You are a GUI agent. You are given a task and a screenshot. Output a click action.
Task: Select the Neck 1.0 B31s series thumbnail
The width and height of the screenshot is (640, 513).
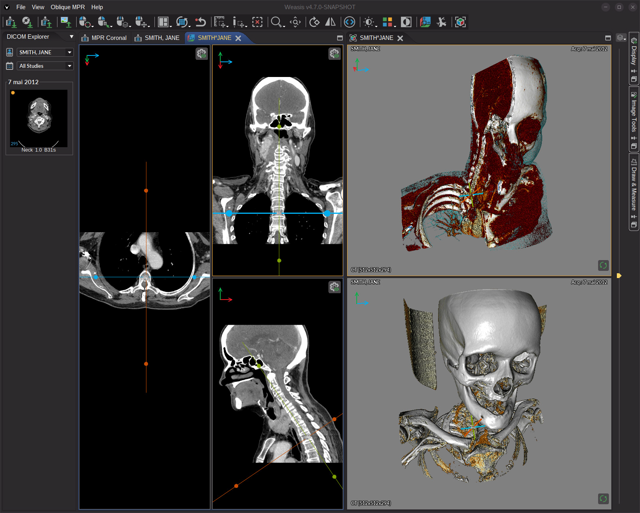tap(39, 119)
